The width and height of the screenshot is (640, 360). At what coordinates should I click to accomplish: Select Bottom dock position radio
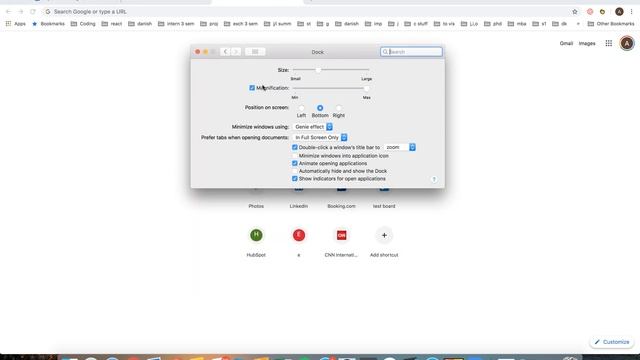point(320,108)
